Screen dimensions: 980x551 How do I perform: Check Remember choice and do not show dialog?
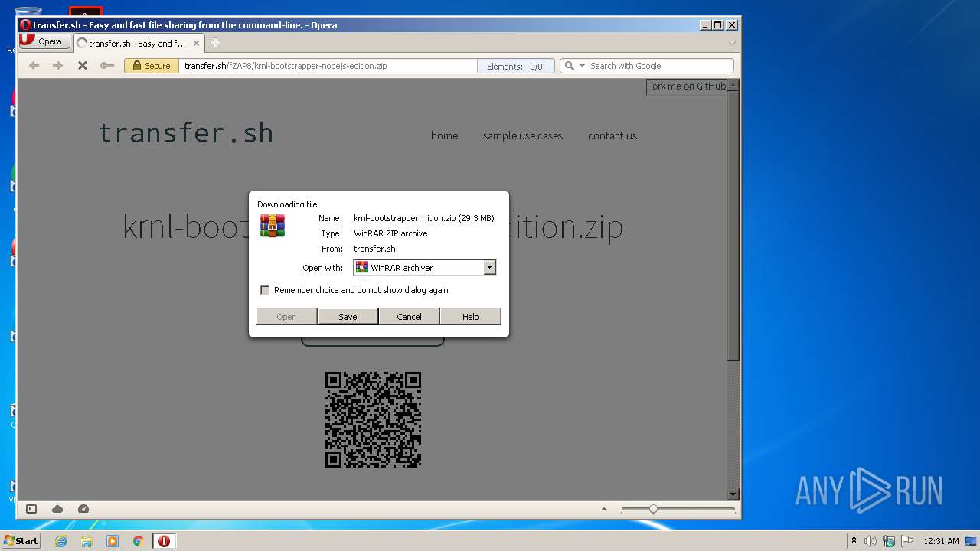(265, 290)
